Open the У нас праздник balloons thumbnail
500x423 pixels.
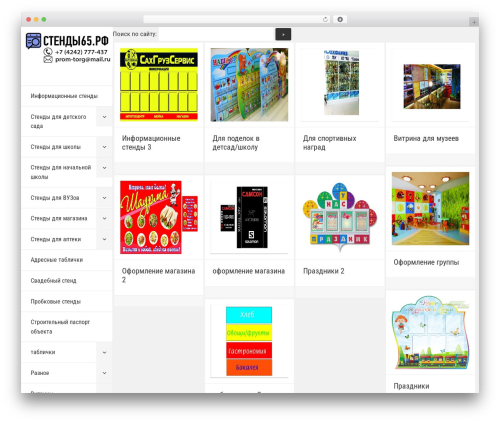click(340, 217)
